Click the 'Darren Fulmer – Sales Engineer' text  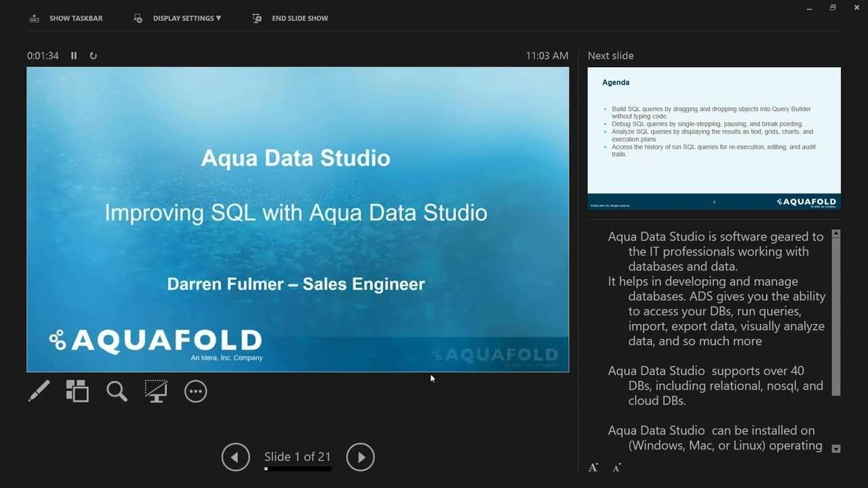click(x=296, y=284)
